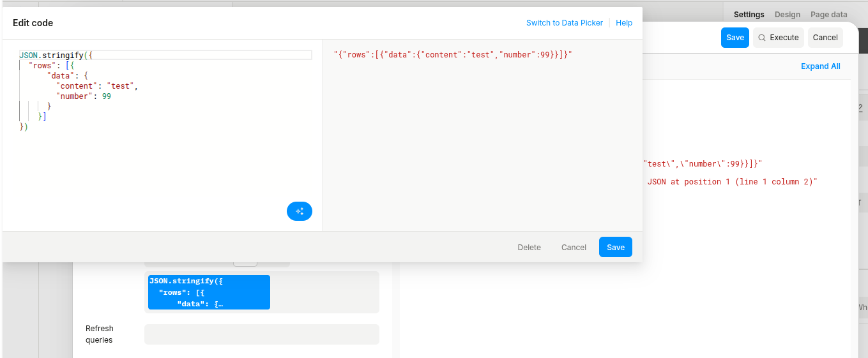Click the red JSON position error message
868x358 pixels.
[731, 182]
